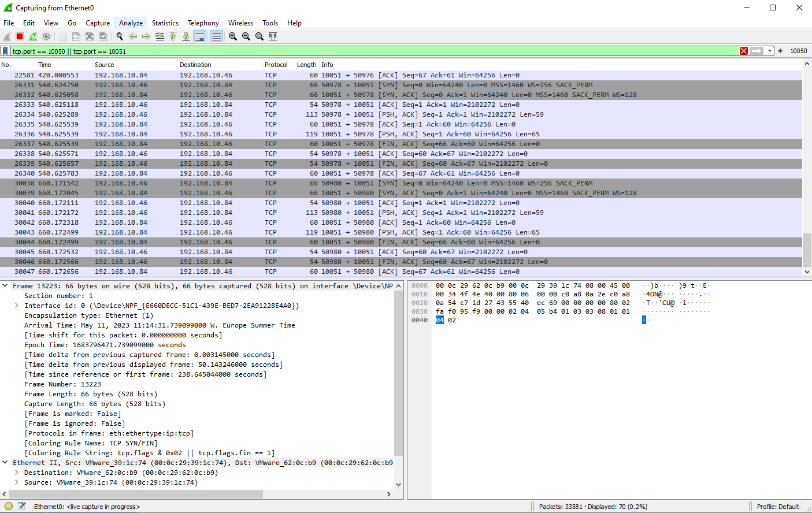Toggle packet colorization rules

216,36
